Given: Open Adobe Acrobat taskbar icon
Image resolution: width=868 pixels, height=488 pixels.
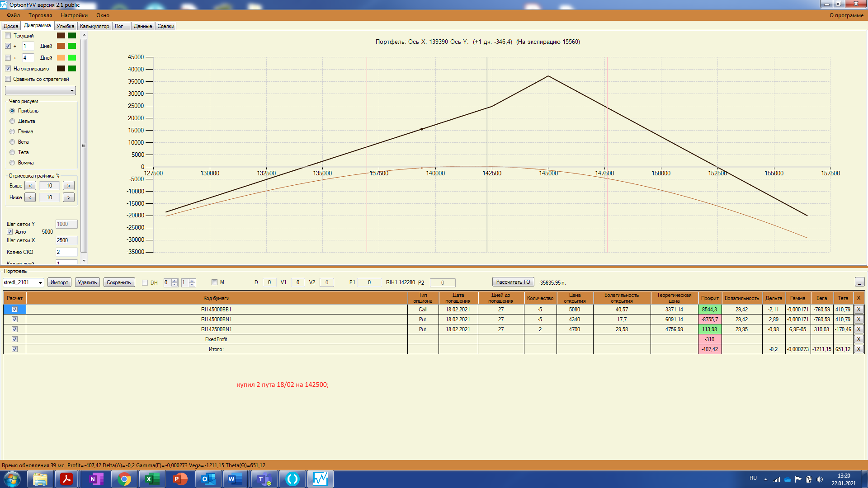Looking at the screenshot, I should point(67,479).
